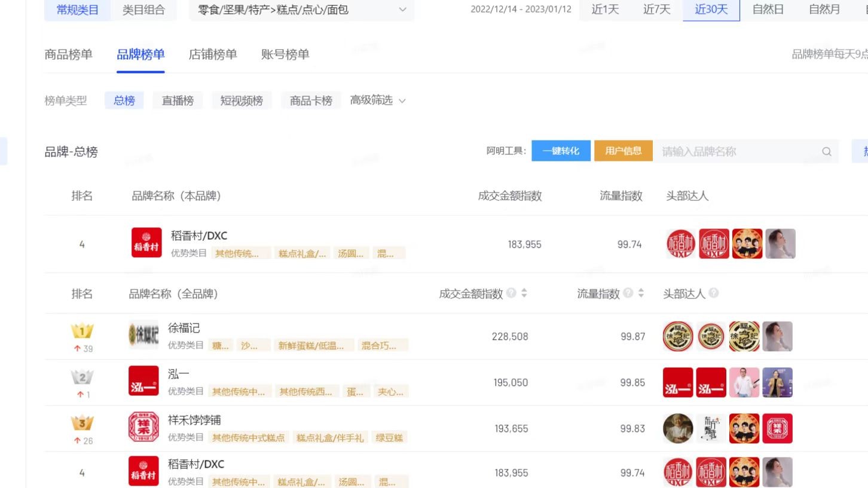Open fourth influencer avatar in 徐福记 row
The width and height of the screenshot is (868, 488).
point(777,336)
